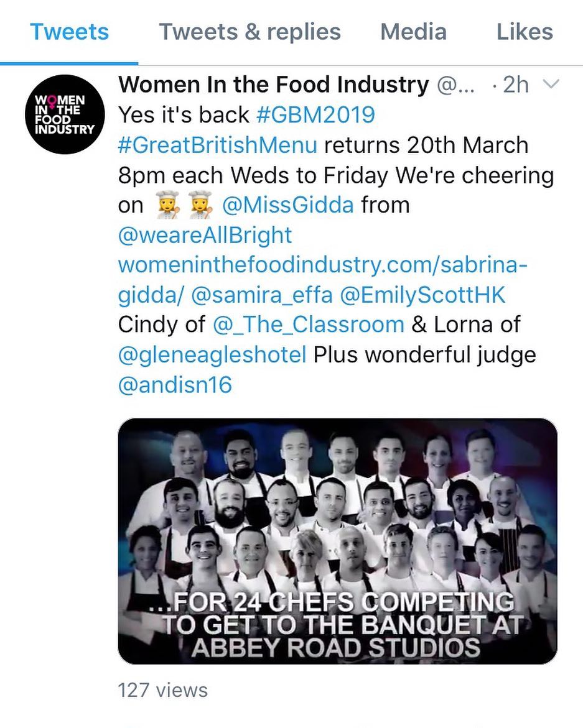Click the Women In the Food Industry name
This screenshot has width=583, height=728.
coord(273,85)
